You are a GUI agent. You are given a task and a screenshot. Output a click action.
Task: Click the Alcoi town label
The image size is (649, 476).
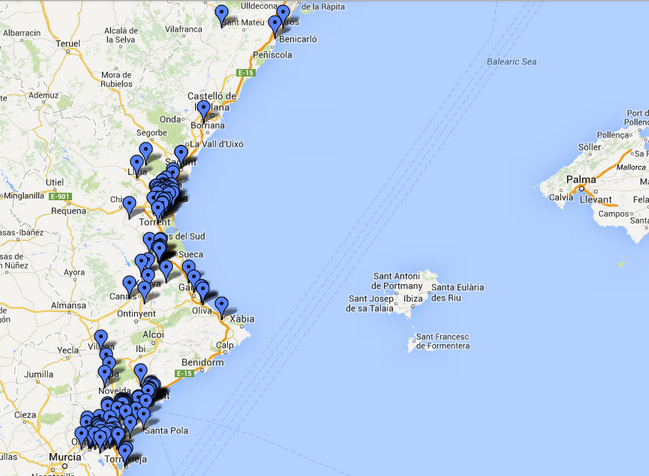(153, 334)
